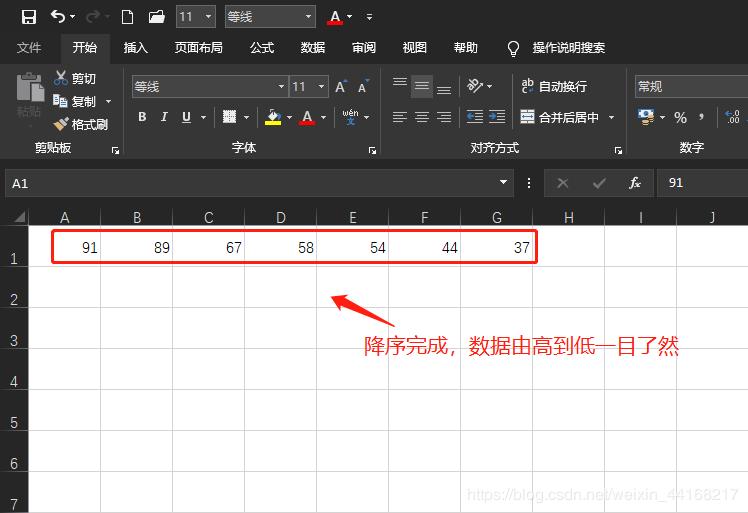Apply cell borders icon
Viewport: 748px width, 513px height.
229,117
